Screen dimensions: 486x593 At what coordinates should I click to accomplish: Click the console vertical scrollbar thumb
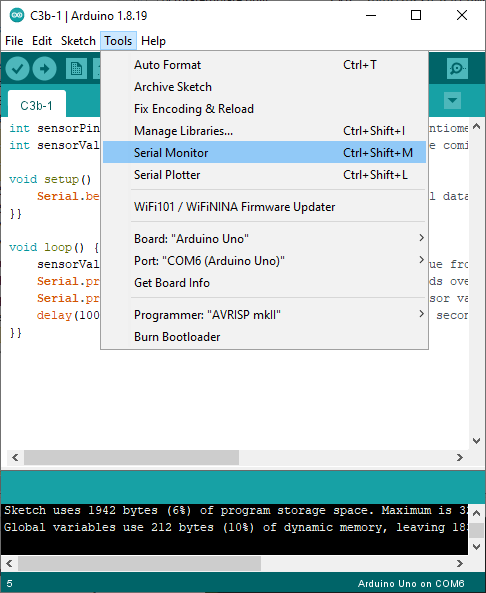[x=477, y=530]
